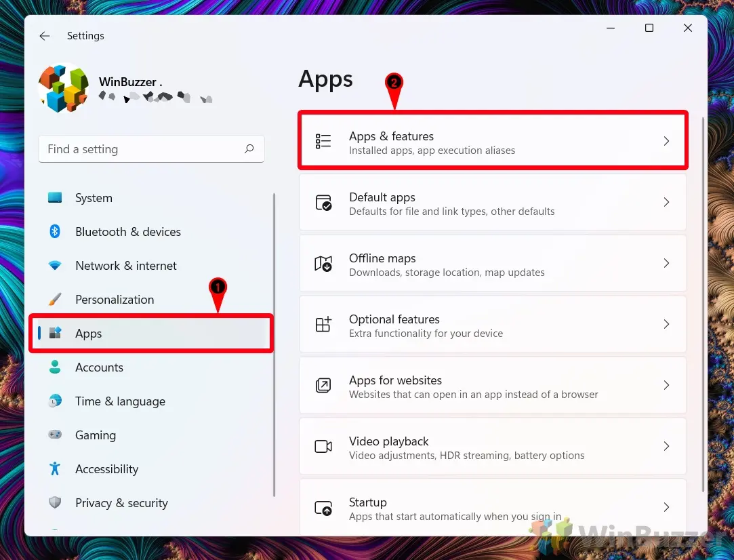Viewport: 734px width, 560px height.
Task: Click the Offline maps chevron
Action: pos(666,263)
